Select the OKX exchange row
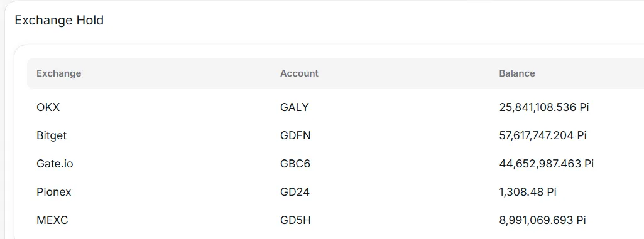Screen dimensions: 644x239 pyautogui.click(x=336, y=107)
